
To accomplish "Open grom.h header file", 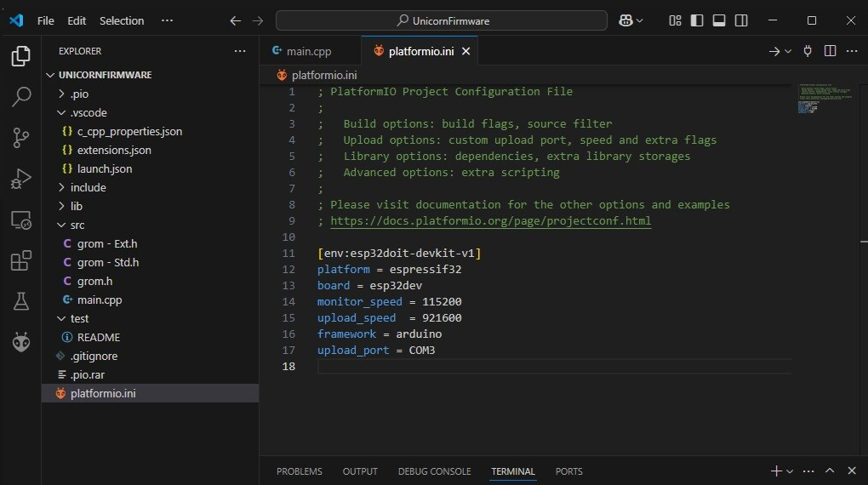I will (150, 282).
